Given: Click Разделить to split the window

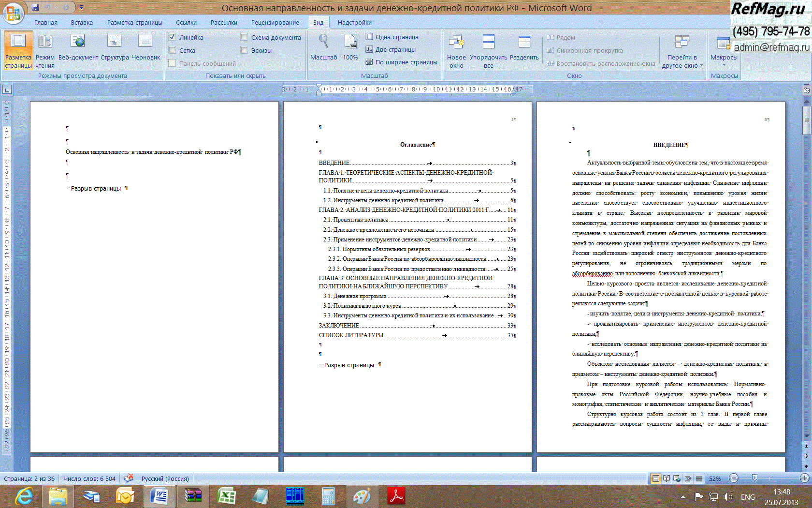Looking at the screenshot, I should click(524, 48).
